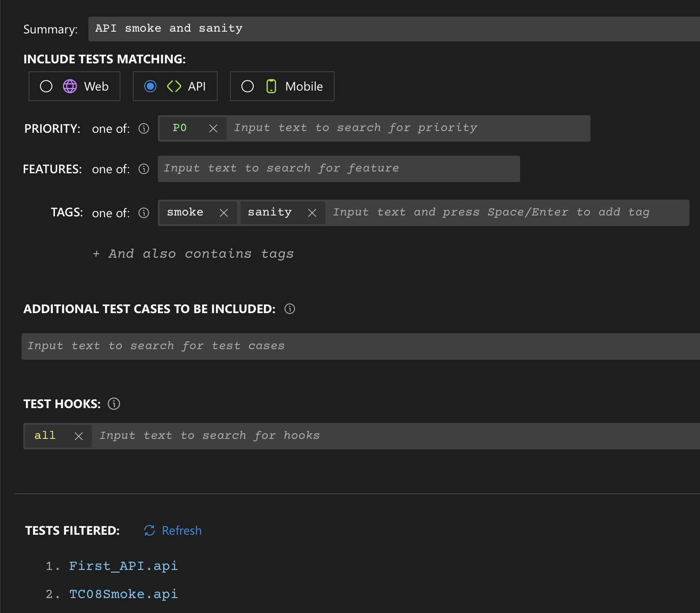Open TC08Smoke.api test file

coord(124,594)
